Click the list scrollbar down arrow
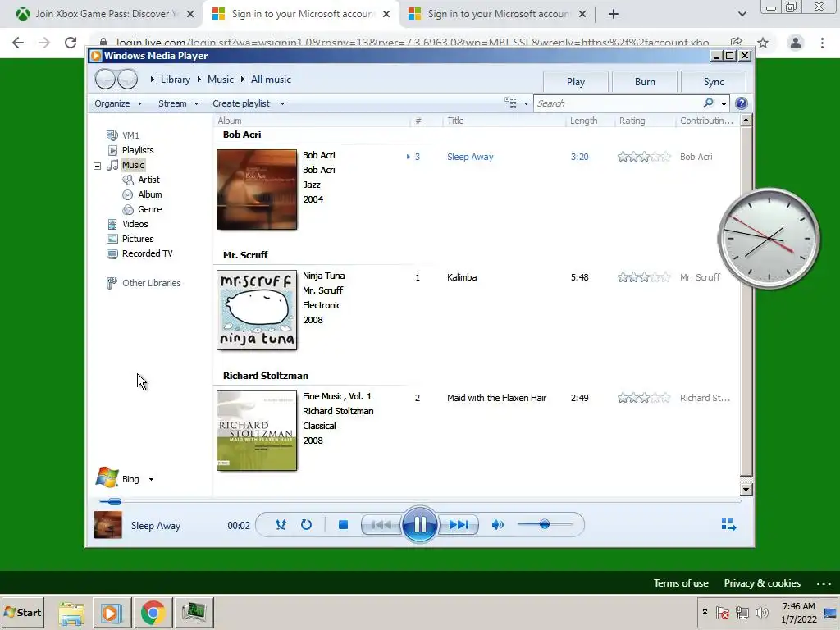840x630 pixels. pyautogui.click(x=746, y=489)
